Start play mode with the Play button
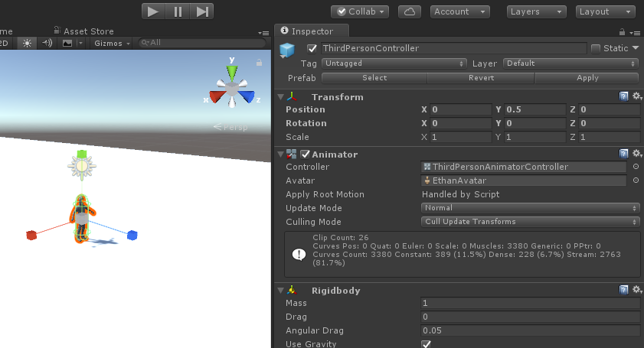 [153, 11]
